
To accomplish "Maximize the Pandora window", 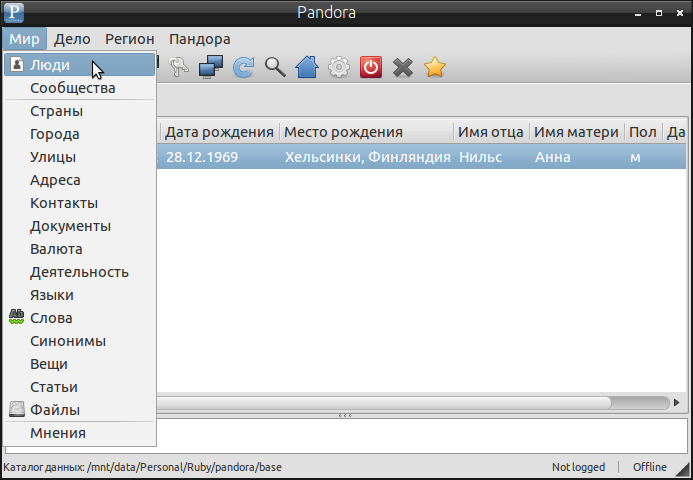I will coord(659,13).
